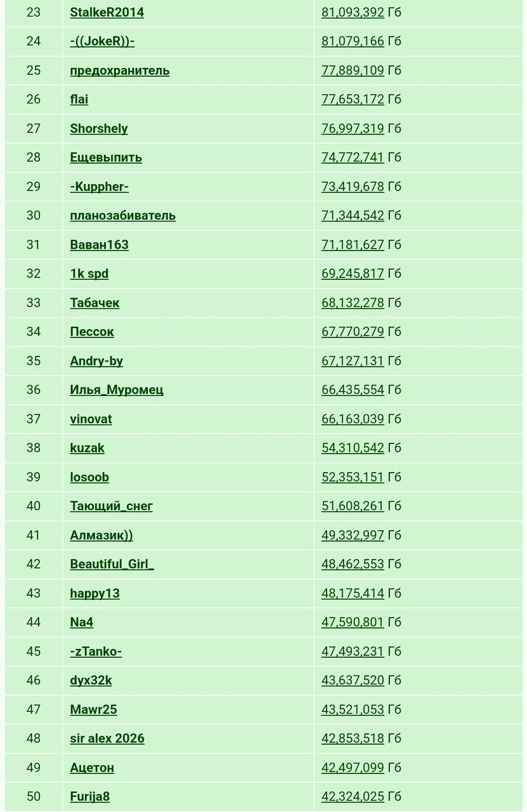The image size is (527, 812).
Task: Click the sir alex 2026 username
Action: click(107, 738)
